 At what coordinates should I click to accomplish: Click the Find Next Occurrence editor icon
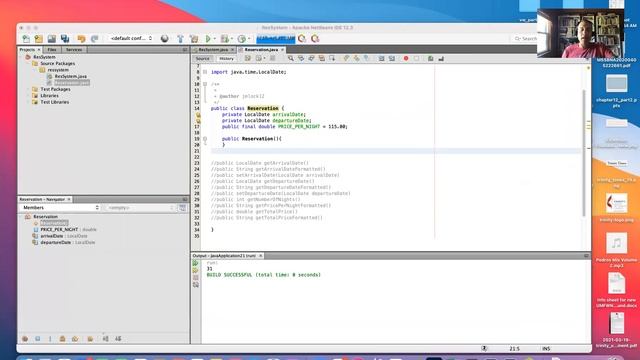click(x=311, y=59)
